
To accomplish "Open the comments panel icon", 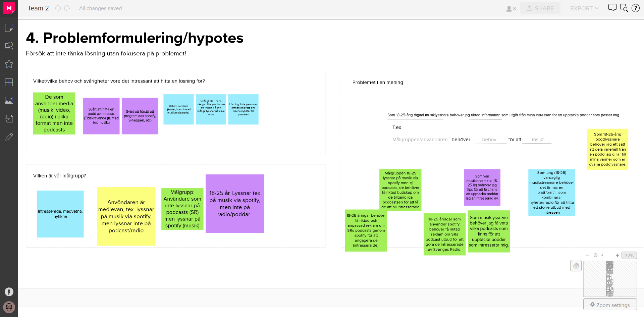I will click(612, 8).
